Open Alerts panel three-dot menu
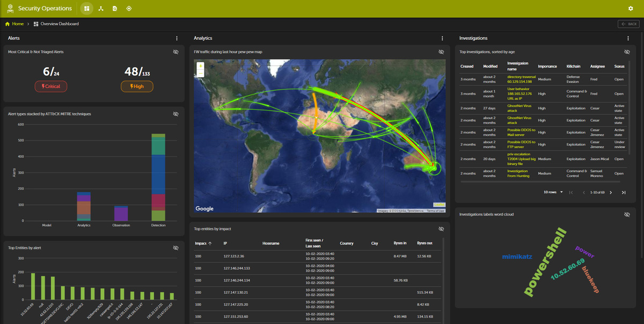The height and width of the screenshot is (324, 644). (x=177, y=38)
